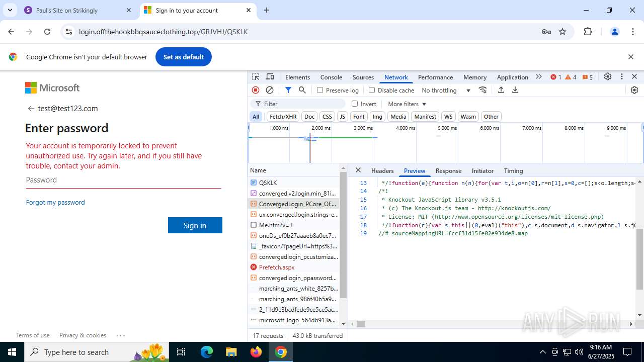Select the Prefetch.aspx failed request
The image size is (644, 362).
click(294, 267)
